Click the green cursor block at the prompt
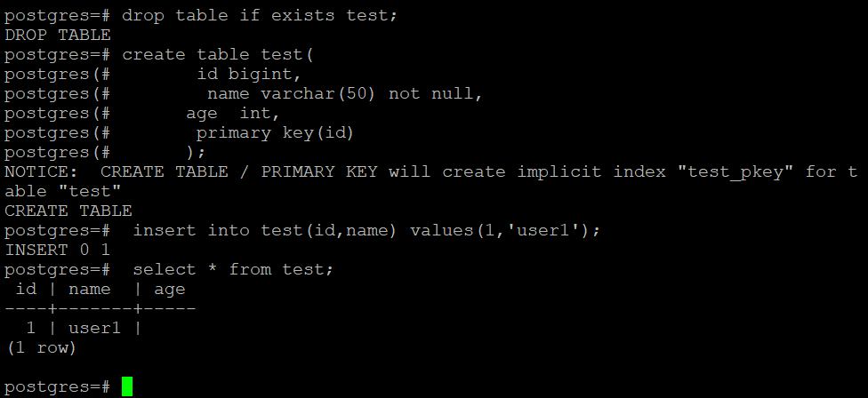The image size is (868, 398). (127, 386)
